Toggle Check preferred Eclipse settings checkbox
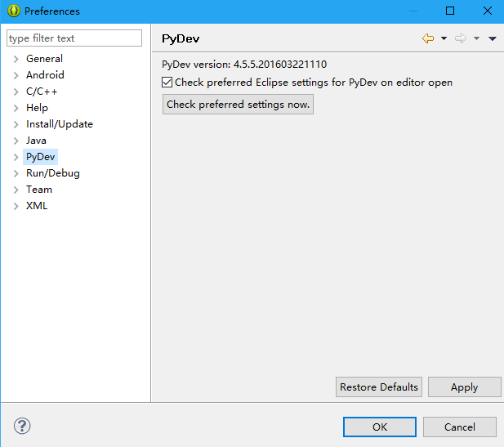The image size is (504, 447). [167, 83]
